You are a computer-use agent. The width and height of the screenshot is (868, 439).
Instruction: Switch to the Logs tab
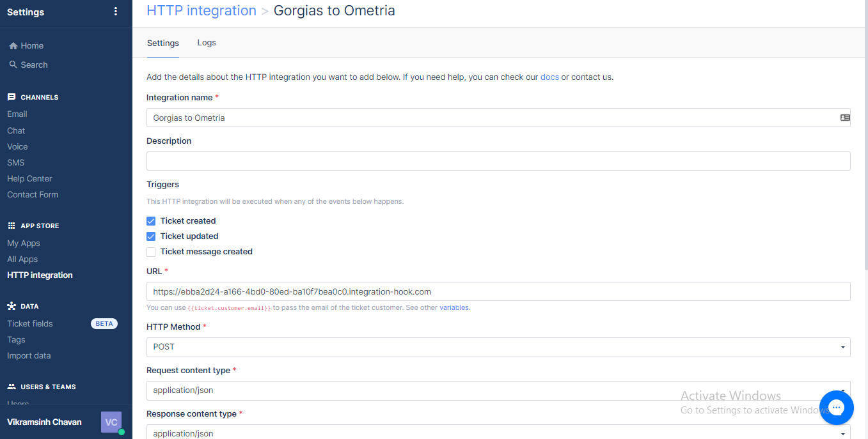click(x=207, y=43)
